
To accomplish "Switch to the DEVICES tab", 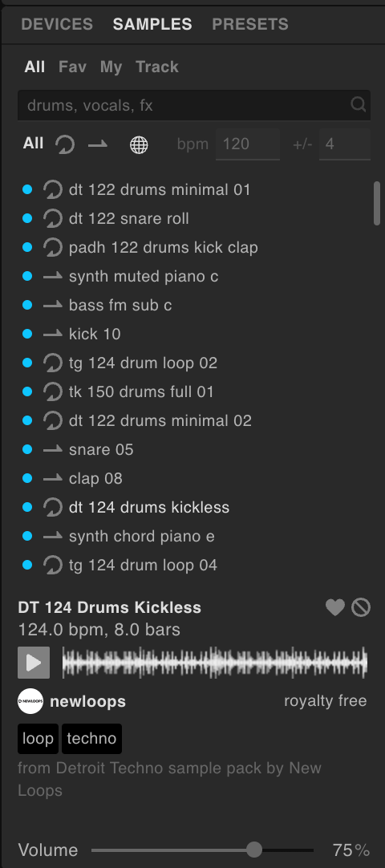I will click(x=57, y=24).
